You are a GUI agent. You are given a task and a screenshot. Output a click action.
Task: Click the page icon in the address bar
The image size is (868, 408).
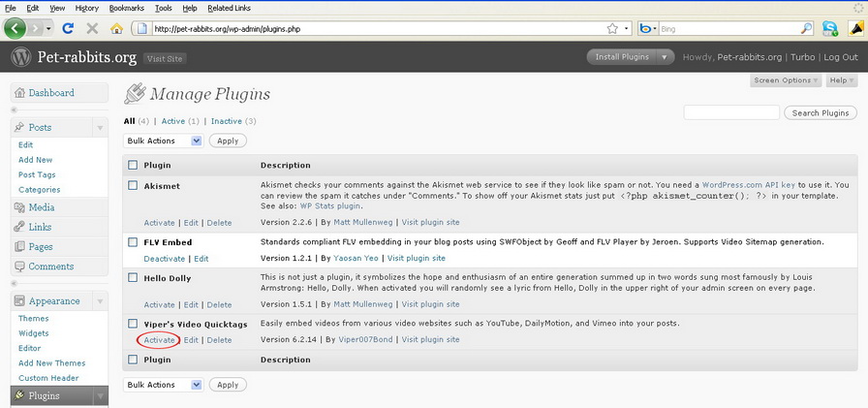click(142, 29)
